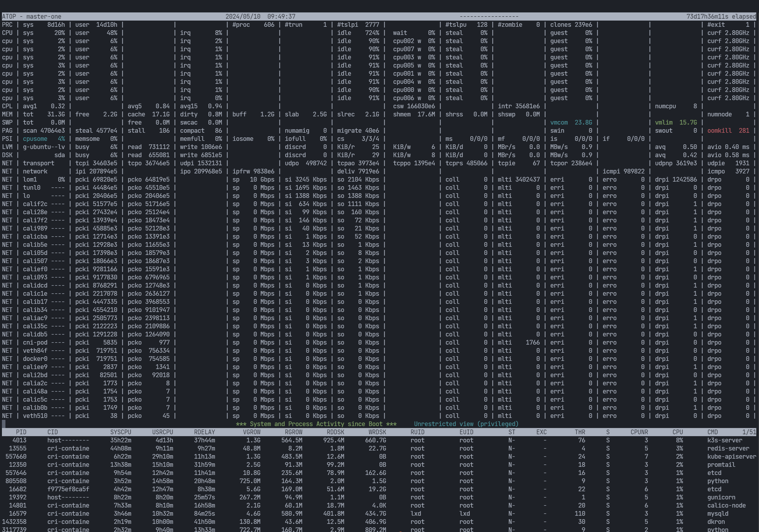The image size is (759, 532).
Task: Click the cache 17.1G memory value
Action: click(x=149, y=114)
